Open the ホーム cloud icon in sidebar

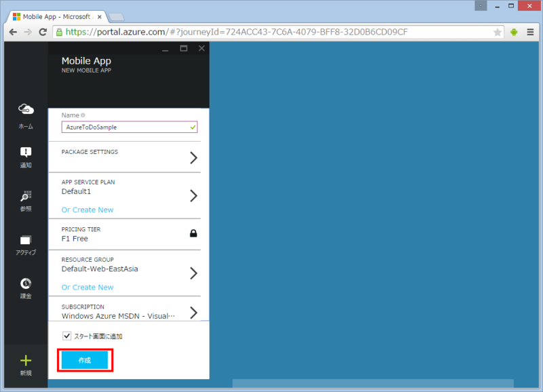click(x=26, y=109)
